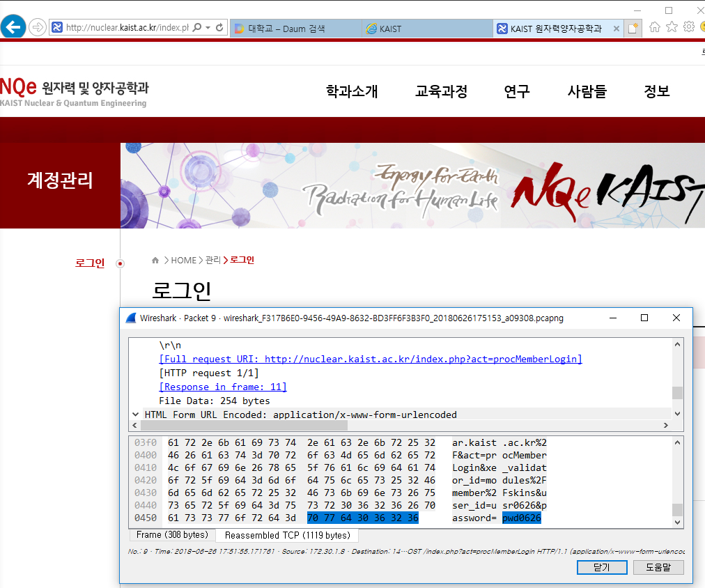705x588 pixels.
Task: Click the NQe KAIST banner image
Action: 412,185
